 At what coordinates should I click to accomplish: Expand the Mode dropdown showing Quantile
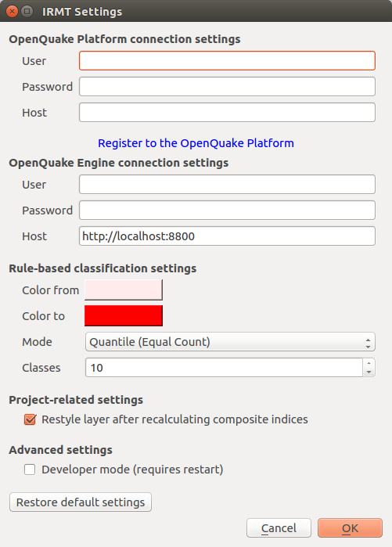[230, 341]
